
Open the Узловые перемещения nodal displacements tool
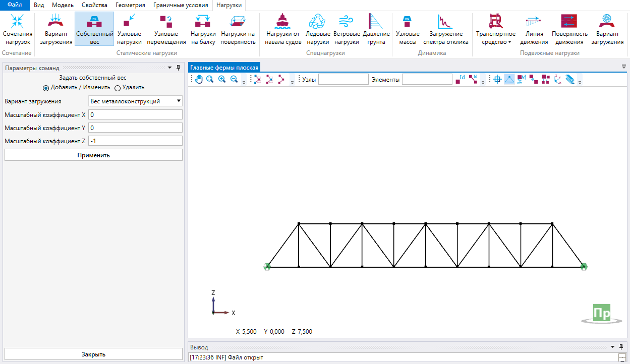(166, 29)
